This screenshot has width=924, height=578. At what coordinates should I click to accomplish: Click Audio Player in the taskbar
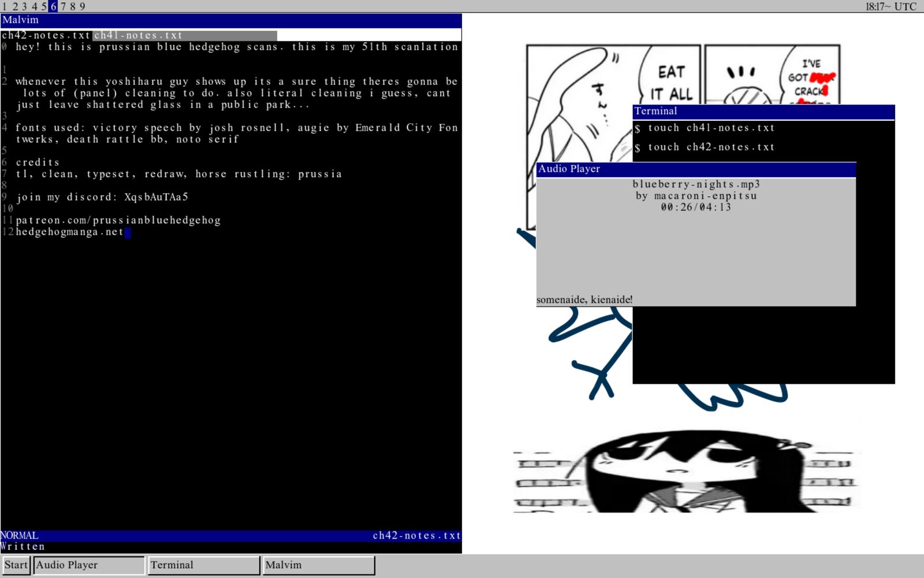click(89, 565)
